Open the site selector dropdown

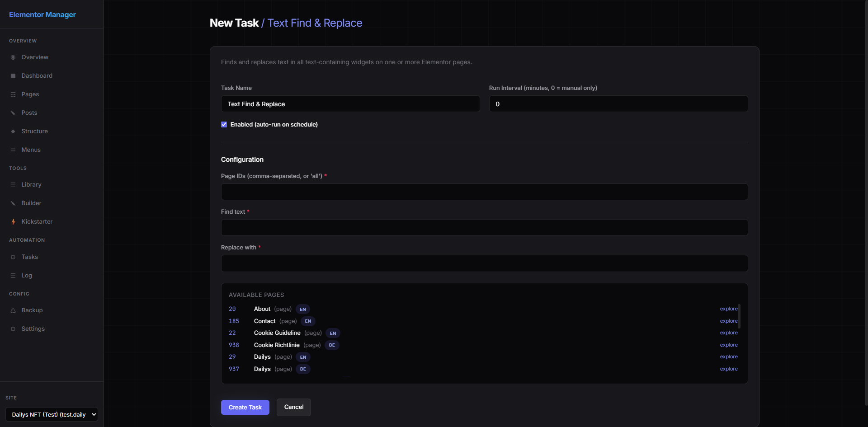click(x=52, y=414)
